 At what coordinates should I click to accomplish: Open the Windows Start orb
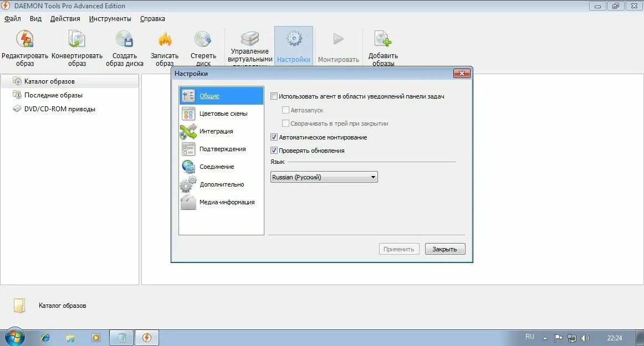14,337
